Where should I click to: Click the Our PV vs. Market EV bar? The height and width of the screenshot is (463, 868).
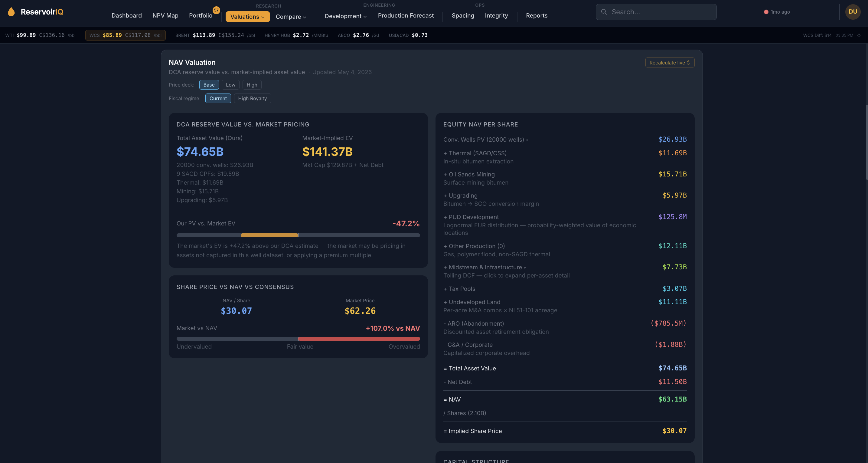[298, 235]
